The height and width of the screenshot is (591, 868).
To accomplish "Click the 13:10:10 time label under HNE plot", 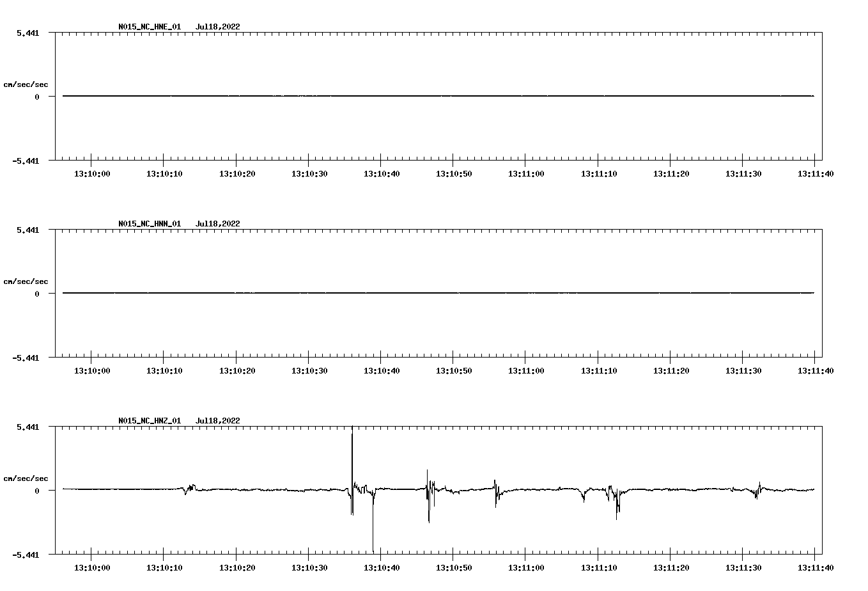I will (x=164, y=173).
